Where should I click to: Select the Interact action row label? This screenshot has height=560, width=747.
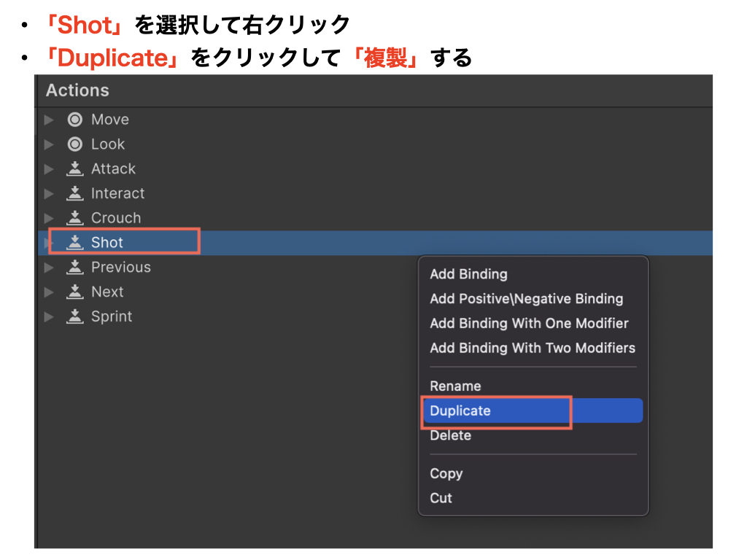pos(117,194)
